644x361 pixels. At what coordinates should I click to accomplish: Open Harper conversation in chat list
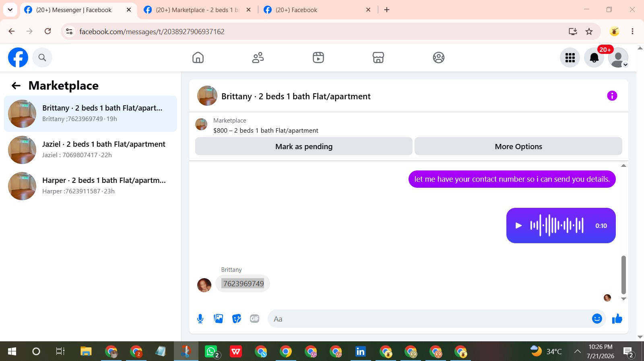click(91, 186)
